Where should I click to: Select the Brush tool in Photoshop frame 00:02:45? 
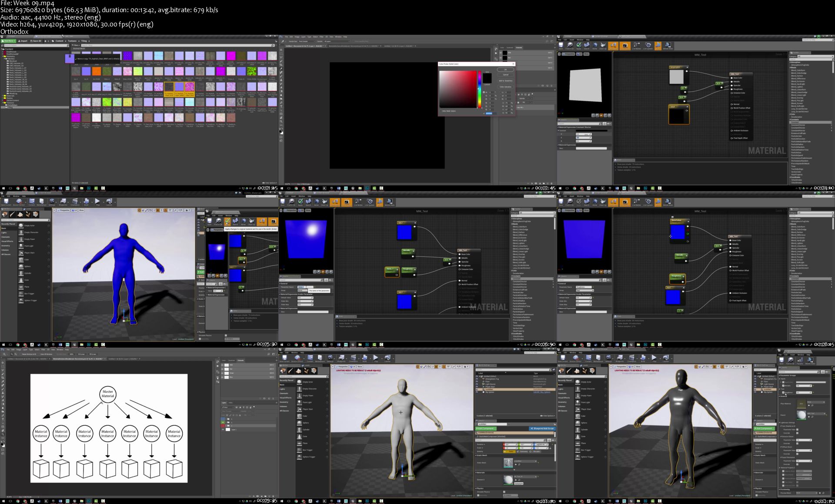click(x=281, y=76)
